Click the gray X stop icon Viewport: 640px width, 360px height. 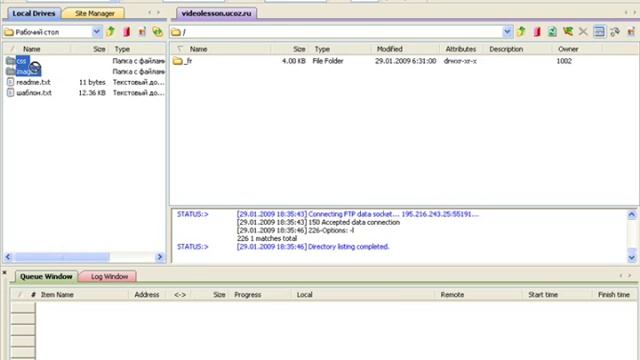(583, 31)
